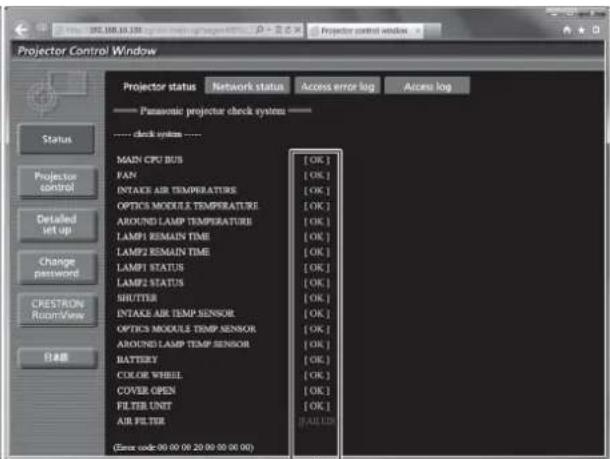The height and width of the screenshot is (459, 610).
Task: Open the Access error log tab
Action: click(x=338, y=86)
